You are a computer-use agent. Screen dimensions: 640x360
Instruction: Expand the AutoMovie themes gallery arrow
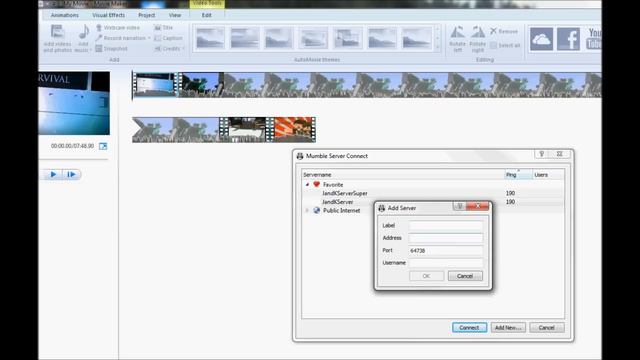(438, 47)
